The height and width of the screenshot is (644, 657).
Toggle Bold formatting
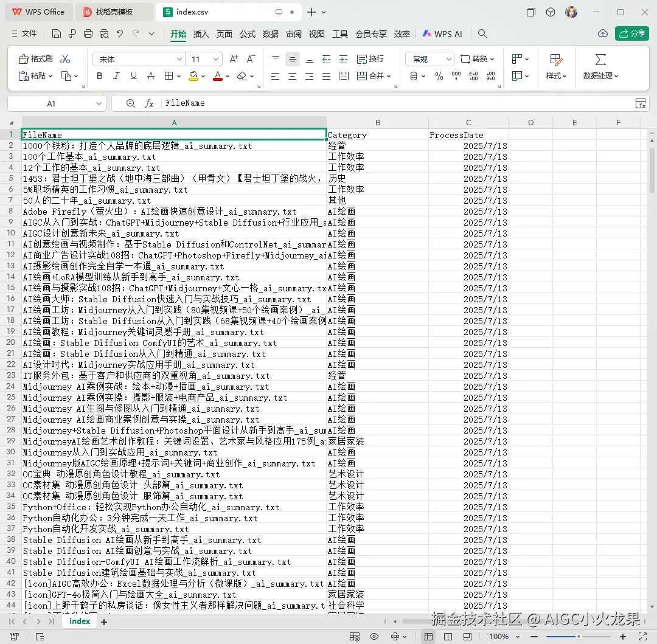point(99,76)
